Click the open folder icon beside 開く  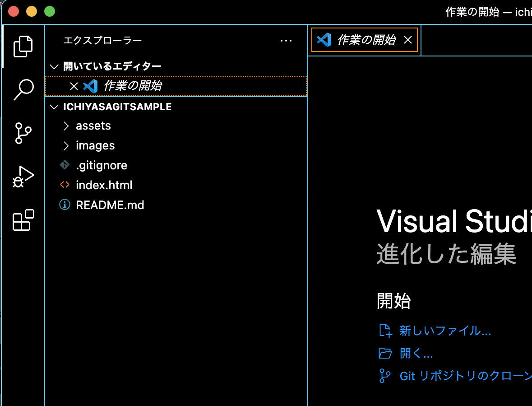coord(385,353)
